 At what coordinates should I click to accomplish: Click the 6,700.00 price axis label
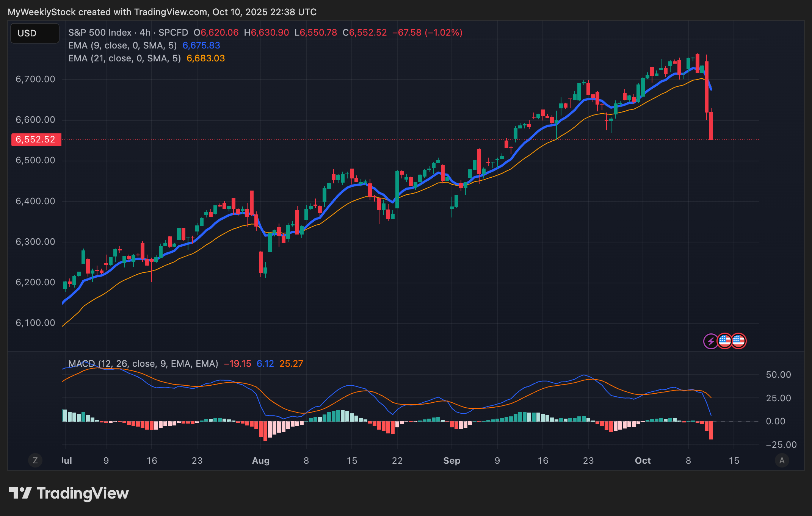click(x=35, y=79)
